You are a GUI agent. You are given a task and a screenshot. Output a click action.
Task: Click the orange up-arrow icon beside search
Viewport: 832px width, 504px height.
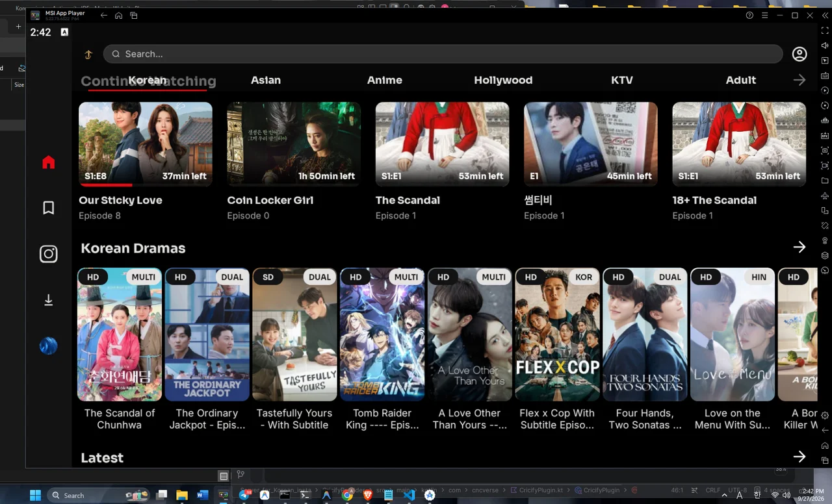[88, 55]
